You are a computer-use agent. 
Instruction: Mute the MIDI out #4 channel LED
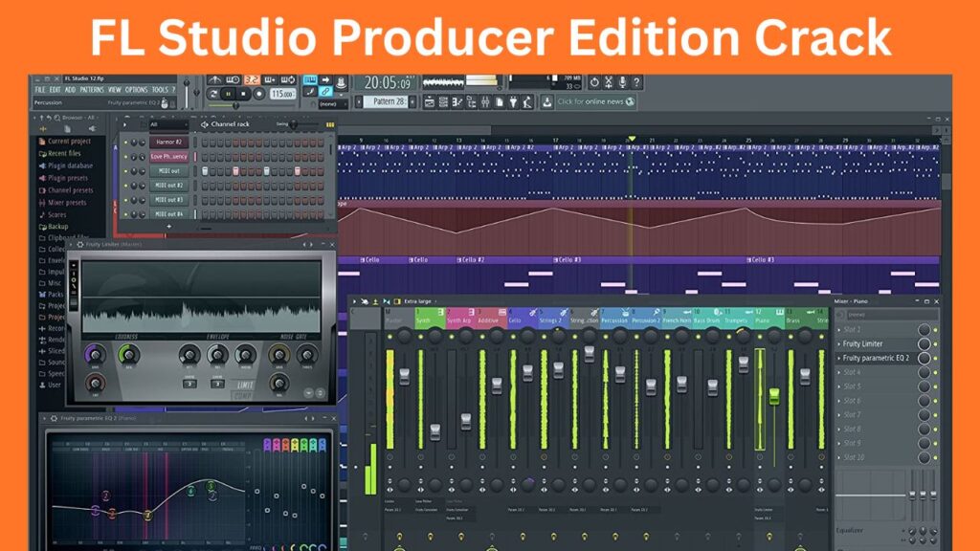(125, 214)
